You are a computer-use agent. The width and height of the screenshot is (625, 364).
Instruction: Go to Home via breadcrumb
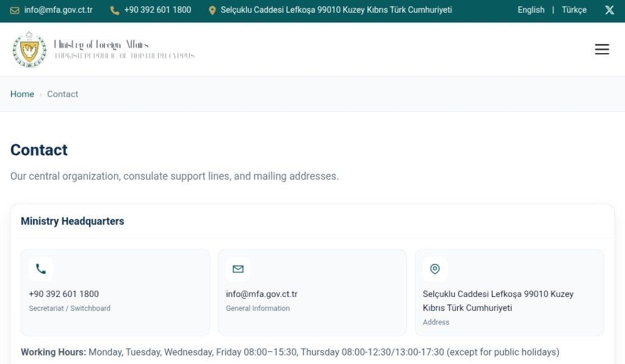[23, 94]
